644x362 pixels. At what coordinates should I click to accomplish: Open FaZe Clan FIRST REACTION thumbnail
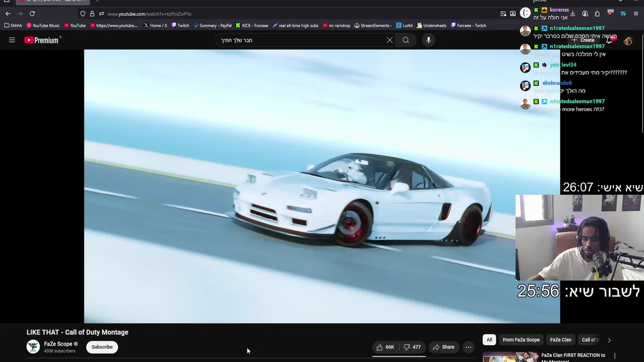click(x=510, y=357)
